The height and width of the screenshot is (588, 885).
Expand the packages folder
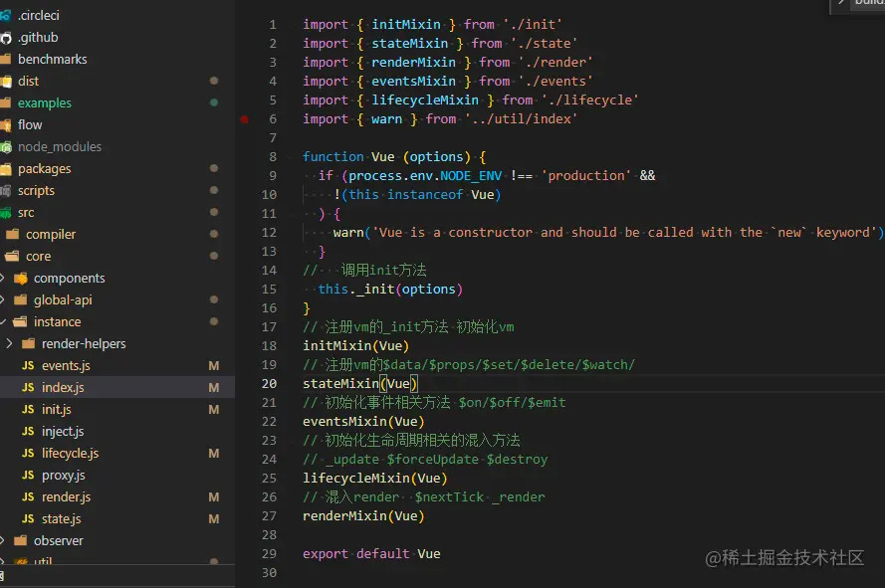point(45,169)
